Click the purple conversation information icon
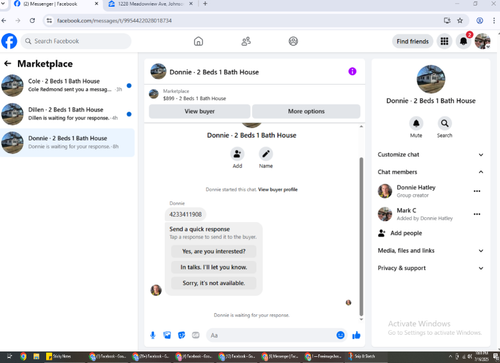500x363 pixels. pos(352,71)
